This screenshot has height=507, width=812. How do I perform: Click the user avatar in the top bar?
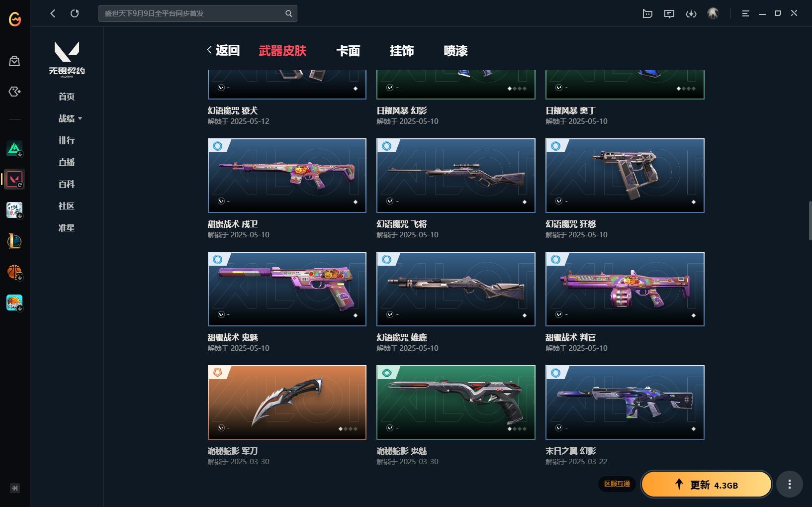click(713, 13)
